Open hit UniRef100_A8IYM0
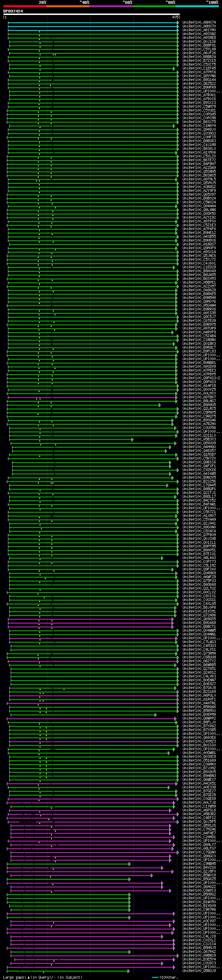Image resolution: width=222 pixels, height=980 pixels. point(199,30)
